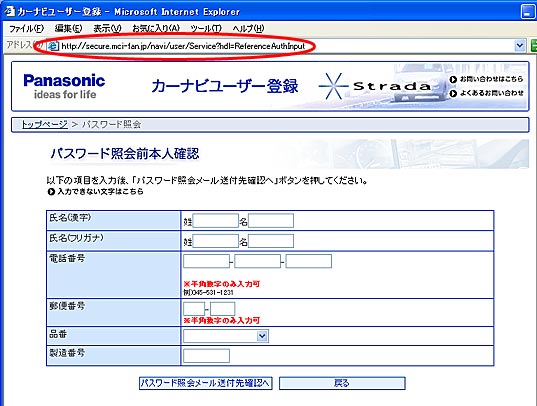Open the ファイル(F) menu
The image size is (537, 406).
(x=26, y=28)
